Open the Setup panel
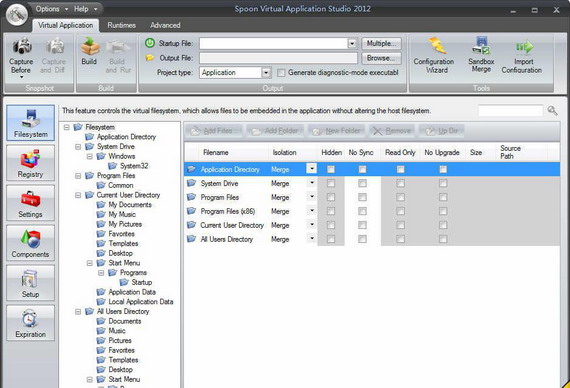The width and height of the screenshot is (570, 388). (31, 283)
